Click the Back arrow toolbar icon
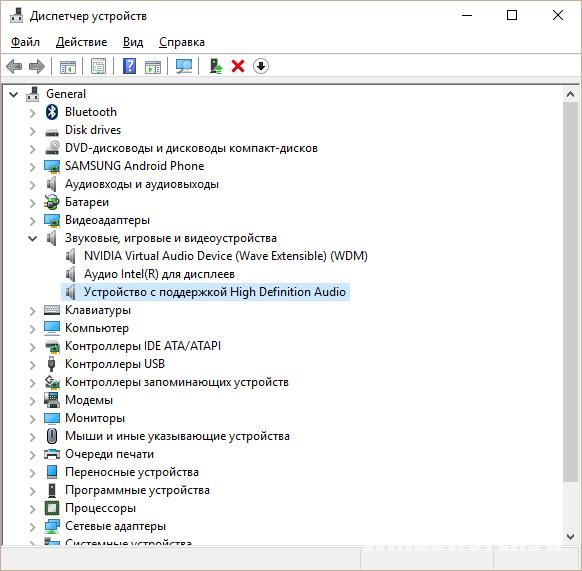The height and width of the screenshot is (571, 582). (x=14, y=67)
